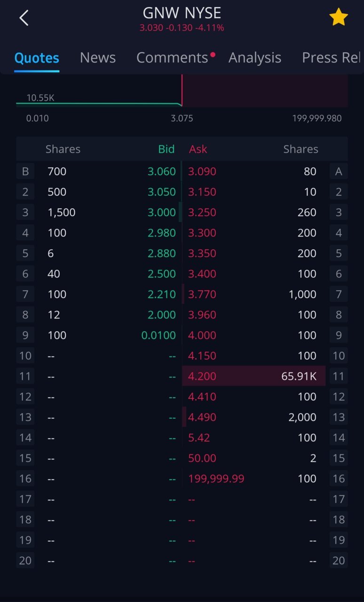Viewport: 364px width, 602px height.
Task: Select ask price 3.250
Action: click(x=202, y=213)
